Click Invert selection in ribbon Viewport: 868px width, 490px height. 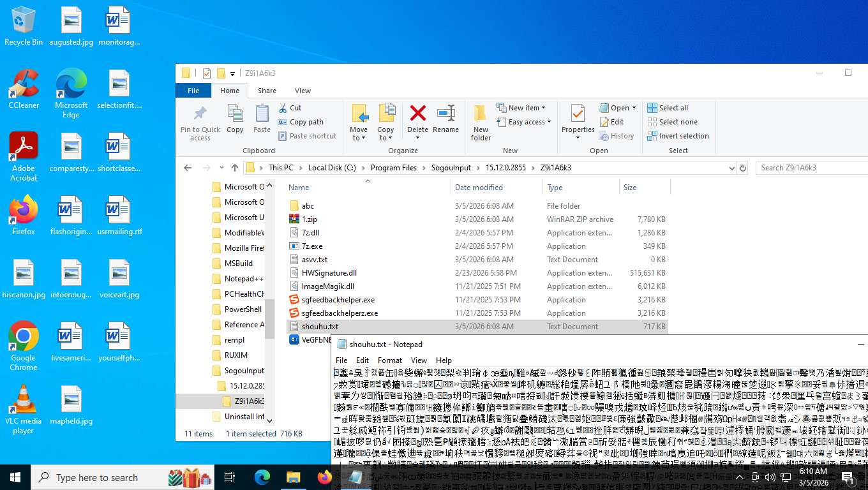[x=678, y=136]
